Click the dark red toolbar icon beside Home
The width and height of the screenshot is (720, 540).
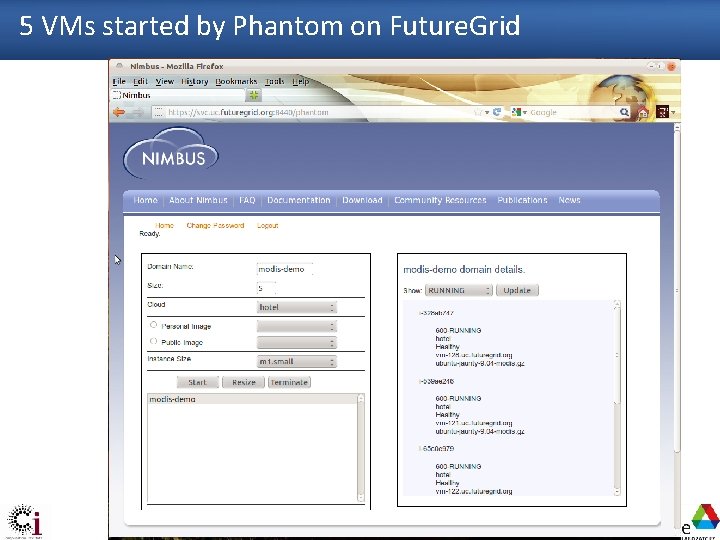[x=662, y=112]
